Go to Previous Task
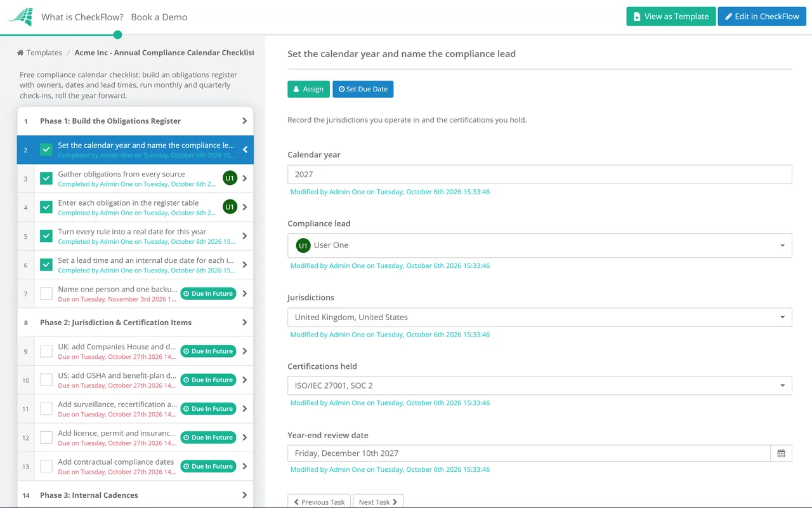Viewport: 812px width, 508px height. [319, 502]
